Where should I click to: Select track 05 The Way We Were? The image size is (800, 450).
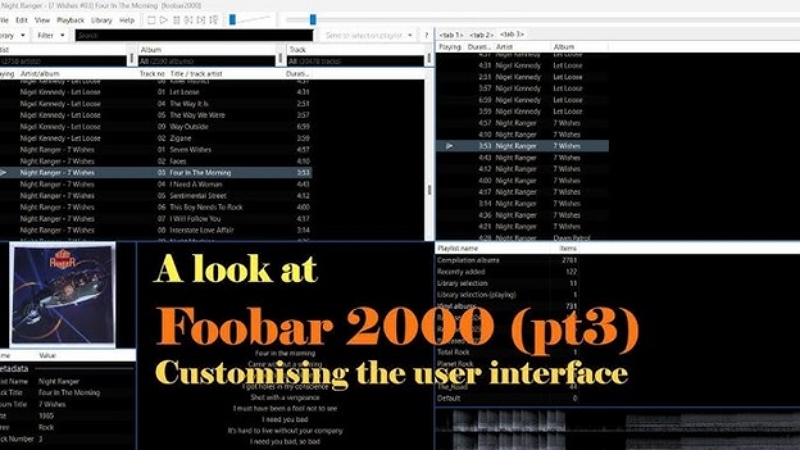click(156, 115)
